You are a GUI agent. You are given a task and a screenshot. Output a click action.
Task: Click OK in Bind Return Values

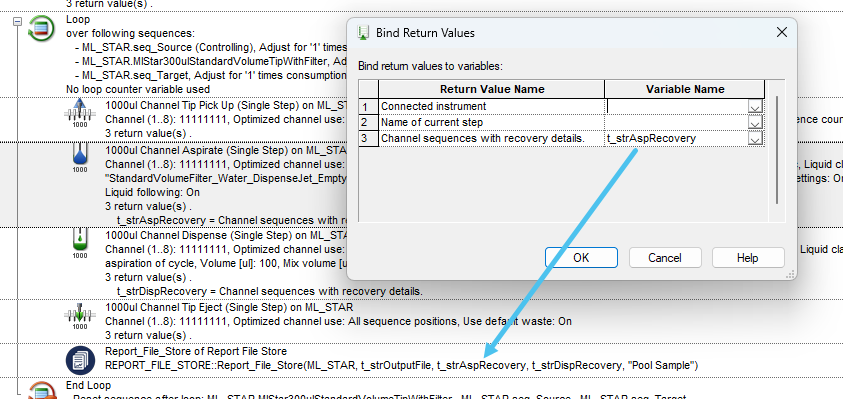click(x=581, y=258)
